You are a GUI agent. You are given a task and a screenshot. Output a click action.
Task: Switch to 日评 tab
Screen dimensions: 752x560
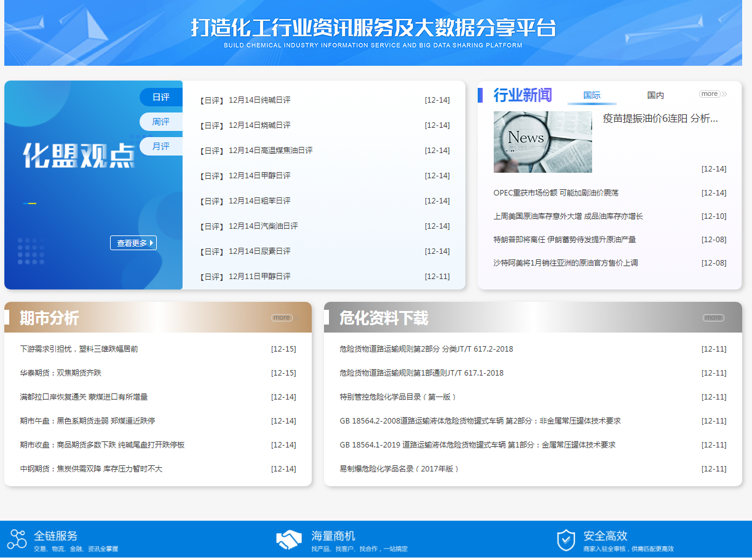[161, 97]
